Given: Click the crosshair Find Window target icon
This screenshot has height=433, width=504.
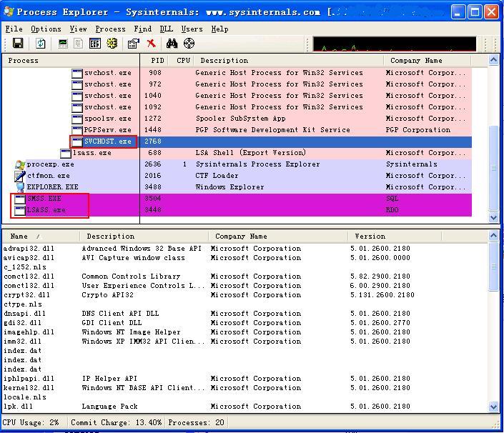Looking at the screenshot, I should pyautogui.click(x=189, y=44).
